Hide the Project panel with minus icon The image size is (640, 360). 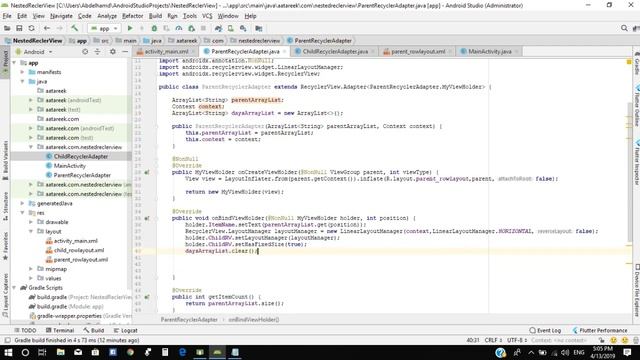point(125,52)
